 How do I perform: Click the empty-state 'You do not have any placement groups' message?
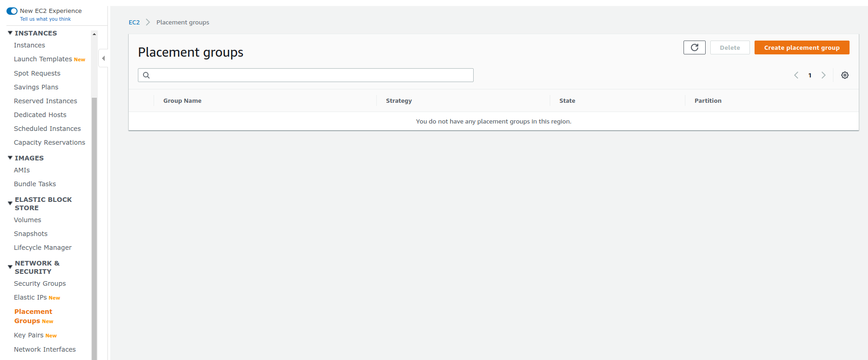pos(493,121)
